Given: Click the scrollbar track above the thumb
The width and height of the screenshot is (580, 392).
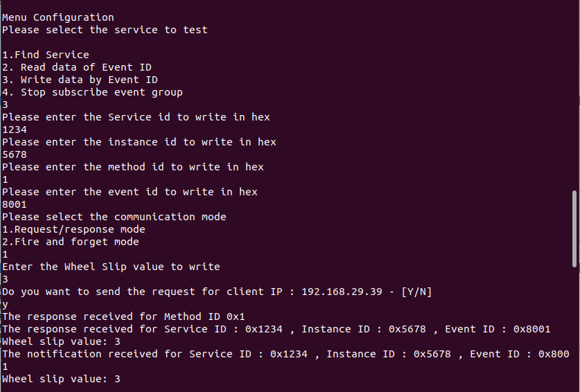Looking at the screenshot, I should click(574, 95).
